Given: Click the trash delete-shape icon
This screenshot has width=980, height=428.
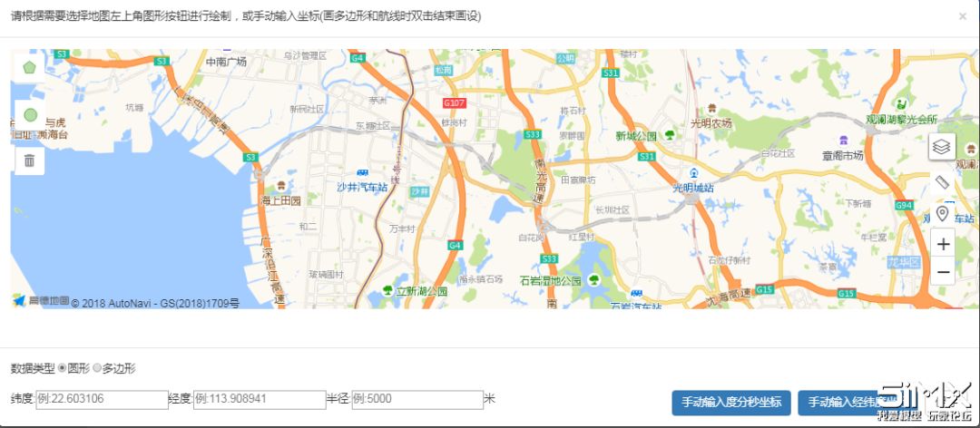Looking at the screenshot, I should [29, 160].
